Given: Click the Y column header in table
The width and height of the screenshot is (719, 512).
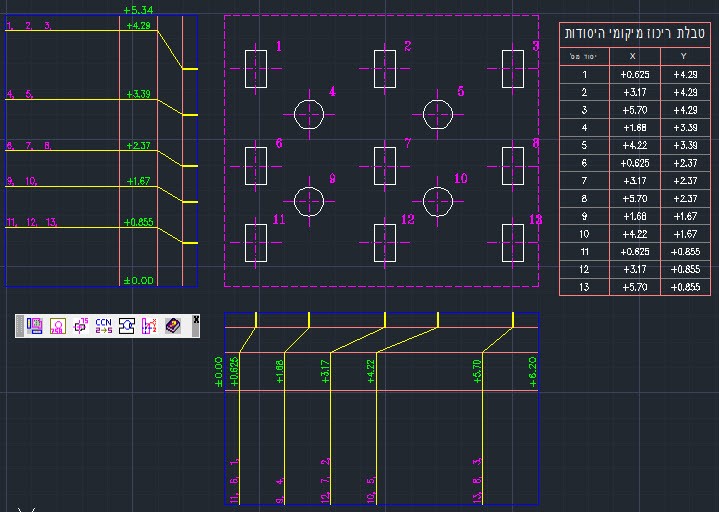Looking at the screenshot, I should (x=683, y=58).
